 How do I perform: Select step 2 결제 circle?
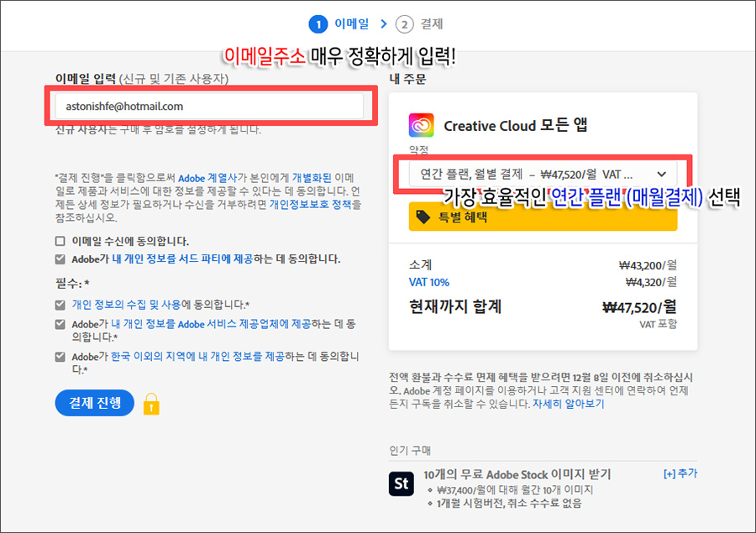coord(405,24)
